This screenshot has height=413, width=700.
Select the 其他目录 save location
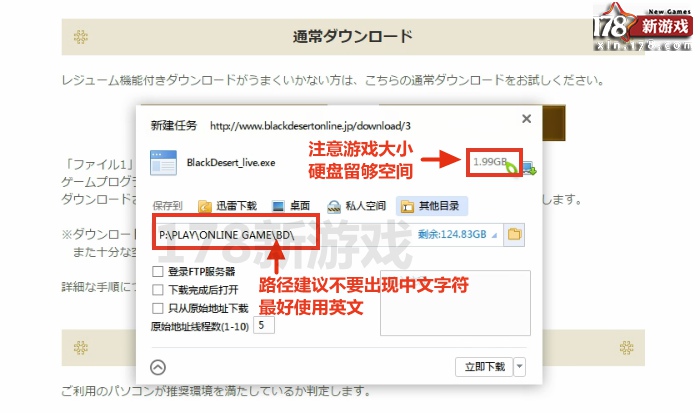pos(432,206)
